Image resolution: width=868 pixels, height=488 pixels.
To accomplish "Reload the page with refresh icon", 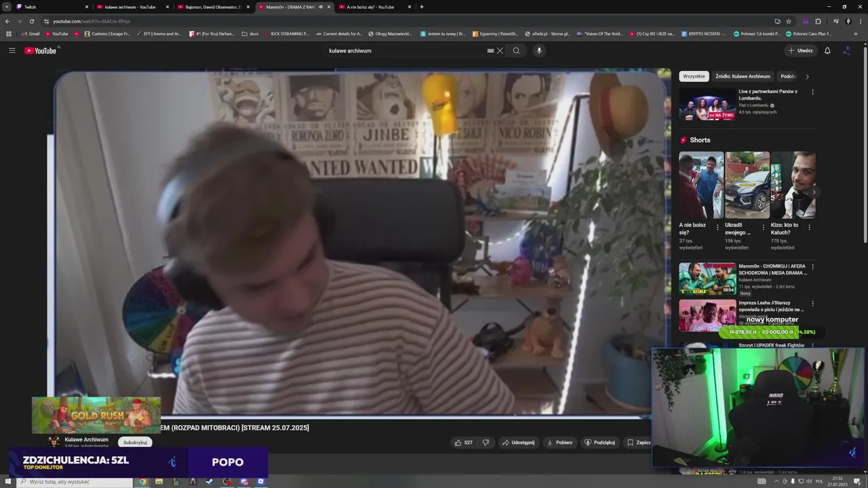I will 31,21.
